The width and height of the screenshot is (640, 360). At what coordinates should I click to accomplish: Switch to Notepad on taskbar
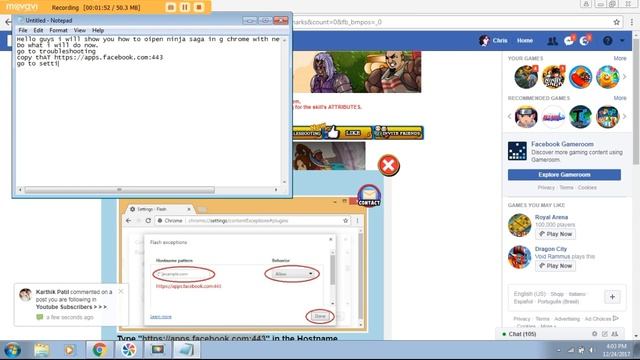pyautogui.click(x=187, y=350)
